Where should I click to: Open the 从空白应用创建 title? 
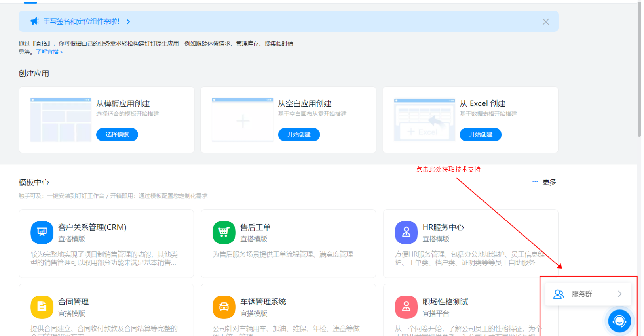click(304, 104)
